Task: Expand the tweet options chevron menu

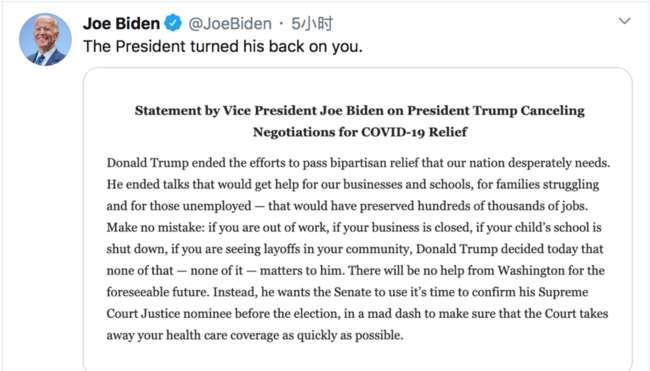Action: coord(624,21)
